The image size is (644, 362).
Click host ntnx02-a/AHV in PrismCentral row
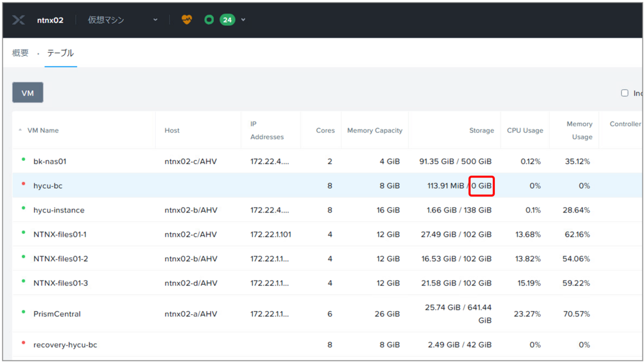[191, 314]
